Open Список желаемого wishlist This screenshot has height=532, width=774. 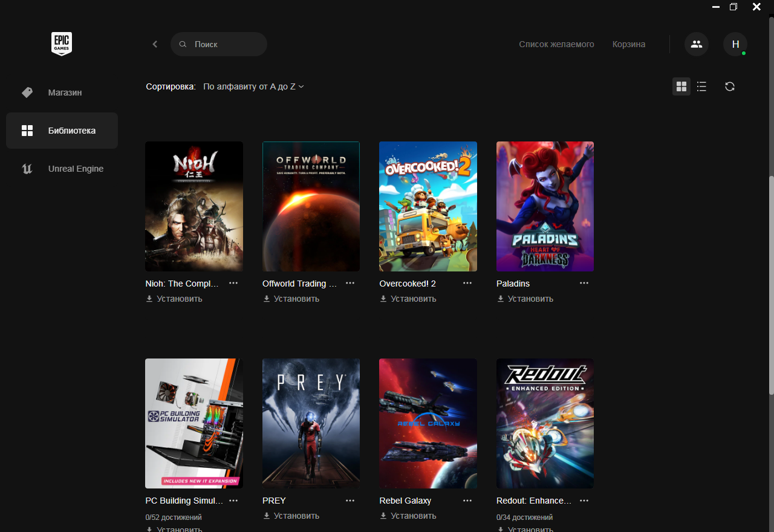(556, 44)
